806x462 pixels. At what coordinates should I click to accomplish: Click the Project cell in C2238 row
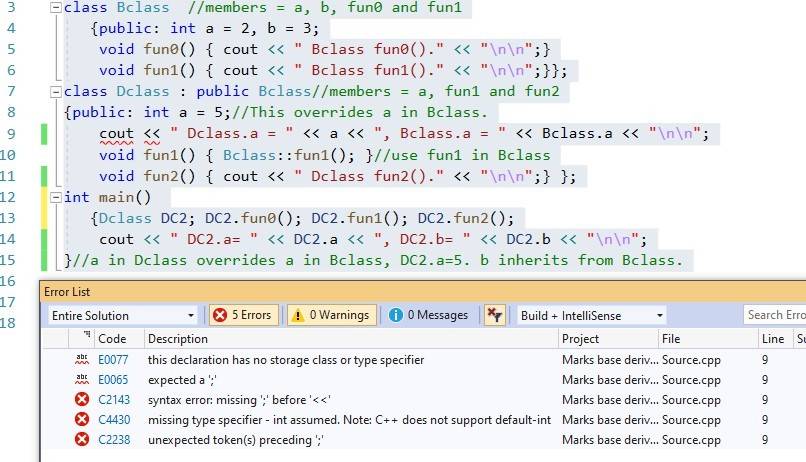610,440
